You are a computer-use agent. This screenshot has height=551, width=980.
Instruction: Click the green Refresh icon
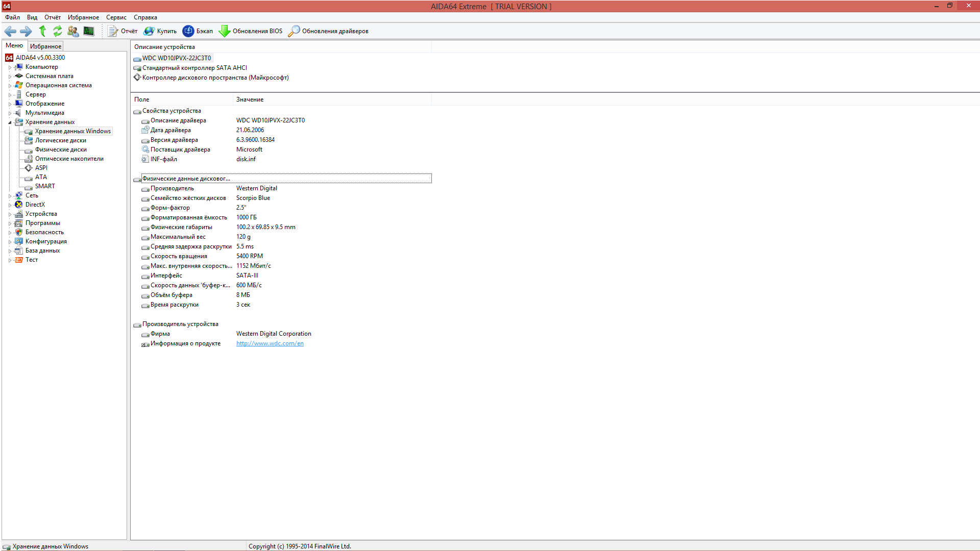58,31
